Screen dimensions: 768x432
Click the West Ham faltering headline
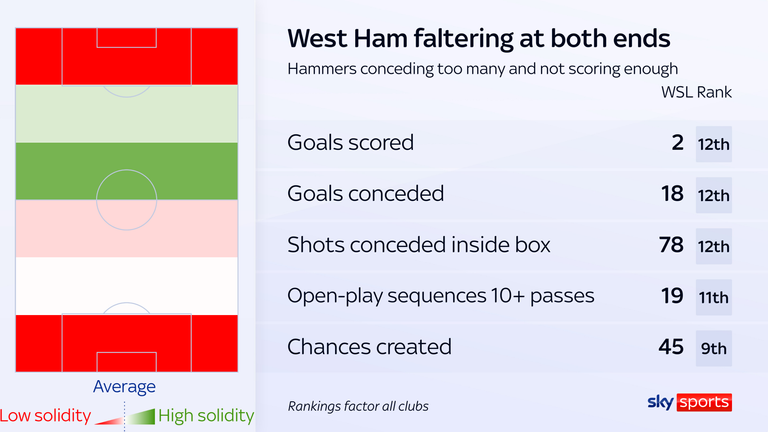point(479,39)
